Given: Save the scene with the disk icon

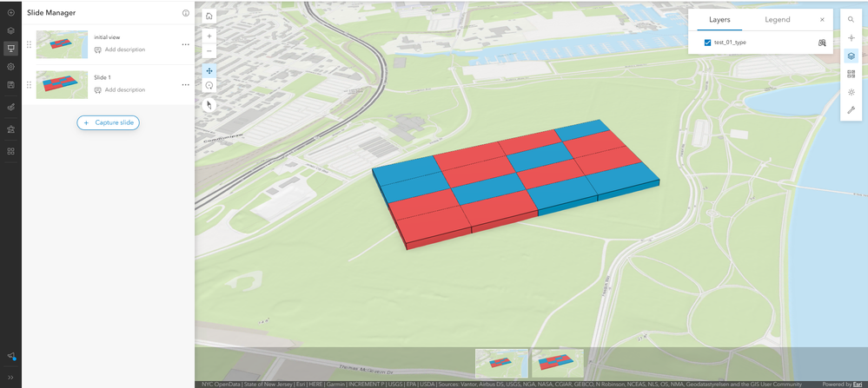Looking at the screenshot, I should pos(10,84).
